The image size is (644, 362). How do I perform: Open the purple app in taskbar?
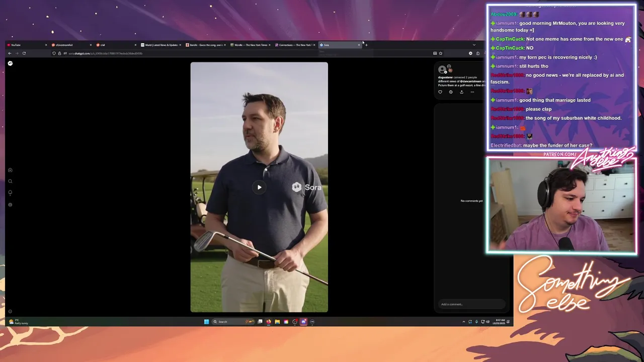pos(303,322)
